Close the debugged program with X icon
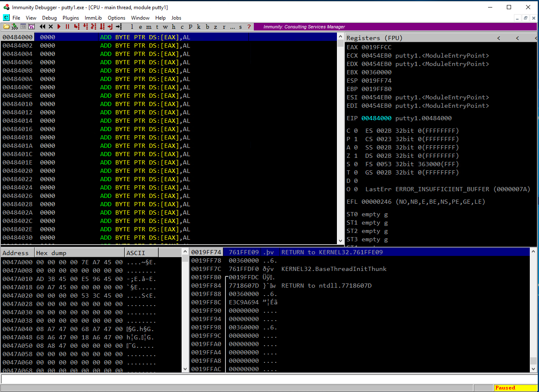The height and width of the screenshot is (392, 539). tap(51, 27)
